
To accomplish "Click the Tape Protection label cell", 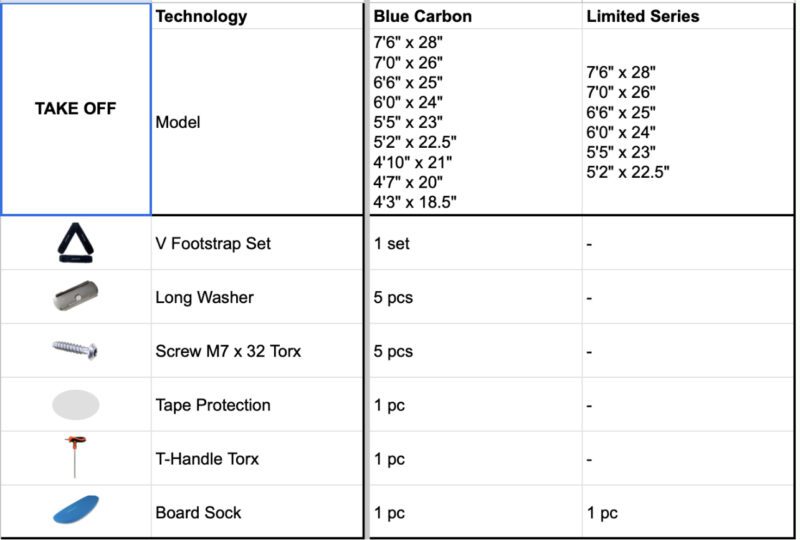I will click(x=256, y=405).
